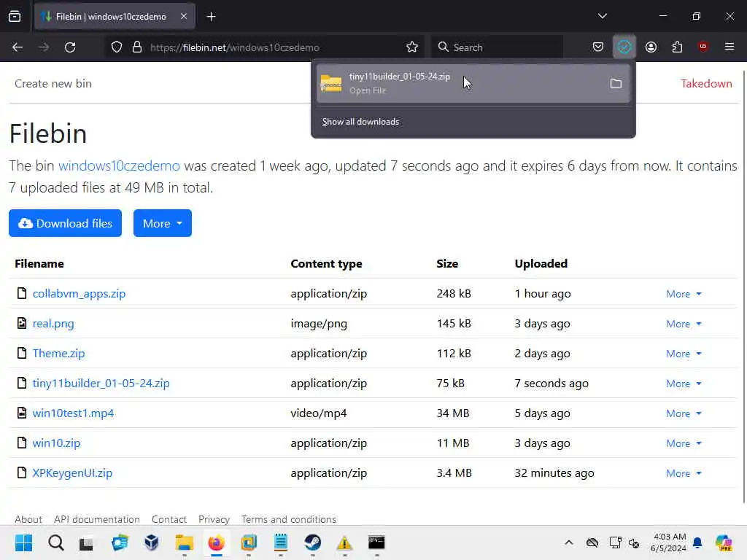Click the Takedown link

706,83
